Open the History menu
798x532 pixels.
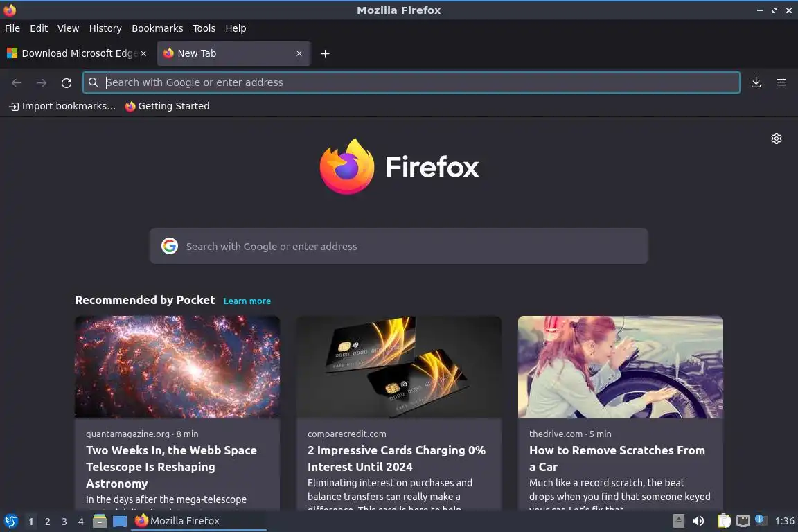pyautogui.click(x=105, y=28)
